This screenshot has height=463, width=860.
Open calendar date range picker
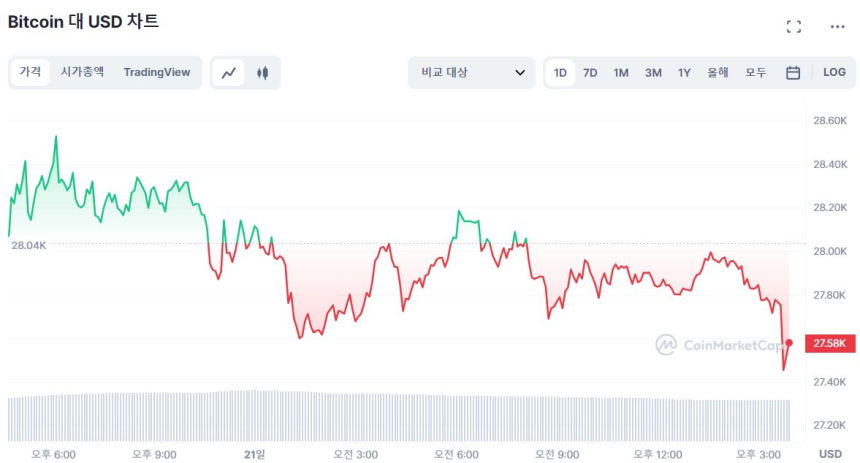[793, 72]
